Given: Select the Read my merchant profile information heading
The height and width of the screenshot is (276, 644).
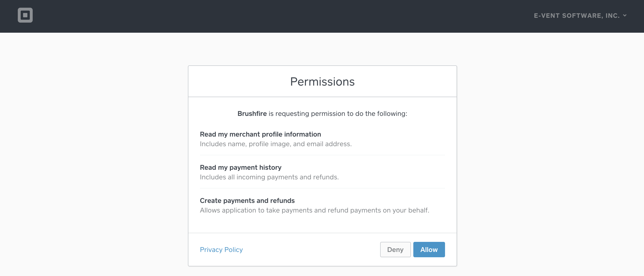Looking at the screenshot, I should [260, 134].
